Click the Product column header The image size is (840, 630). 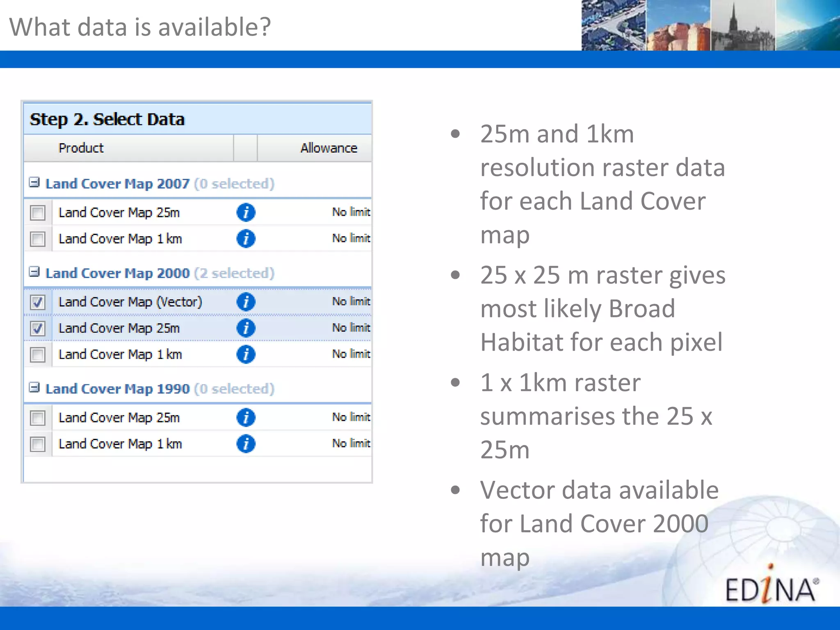[x=128, y=148]
